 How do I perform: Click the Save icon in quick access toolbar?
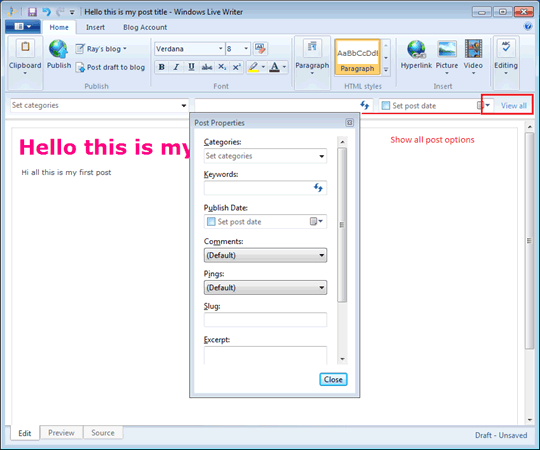pos(32,12)
